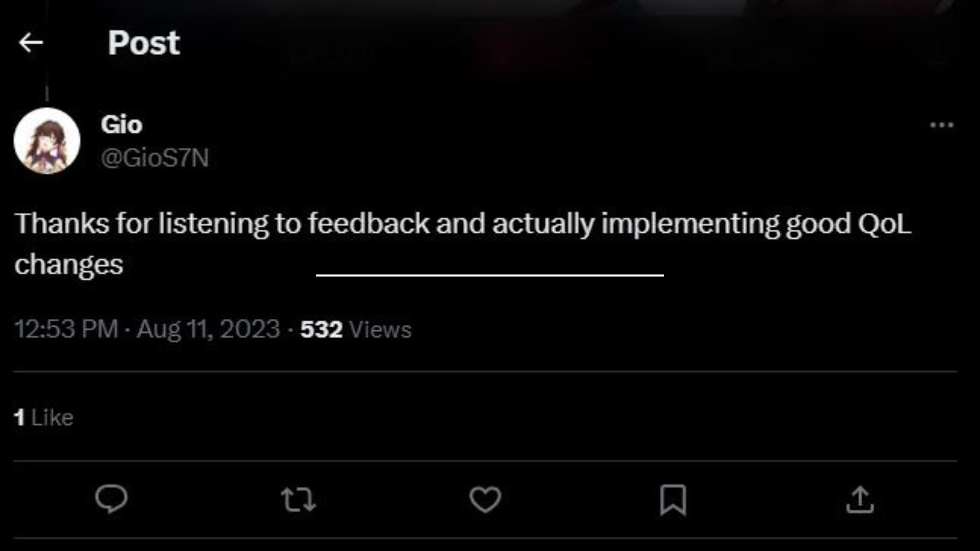Repost Gio's post with the arrows icon
The width and height of the screenshot is (980, 551).
tap(299, 499)
